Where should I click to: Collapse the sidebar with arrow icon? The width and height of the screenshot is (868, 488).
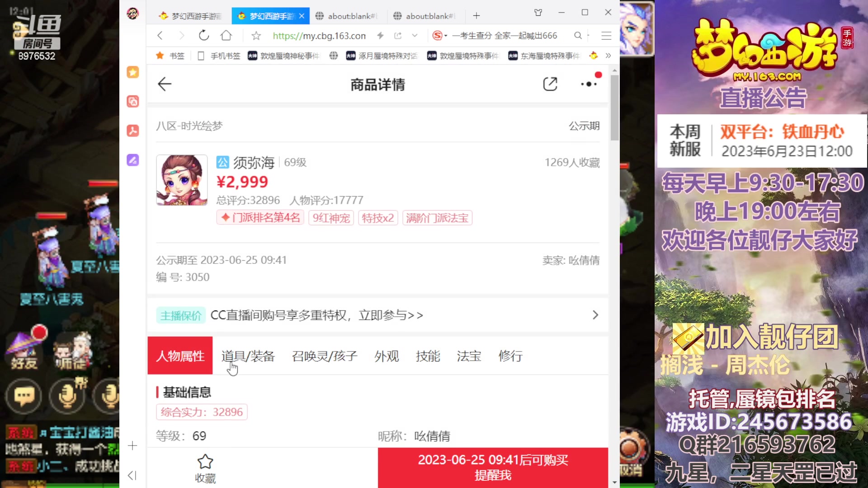[132, 475]
